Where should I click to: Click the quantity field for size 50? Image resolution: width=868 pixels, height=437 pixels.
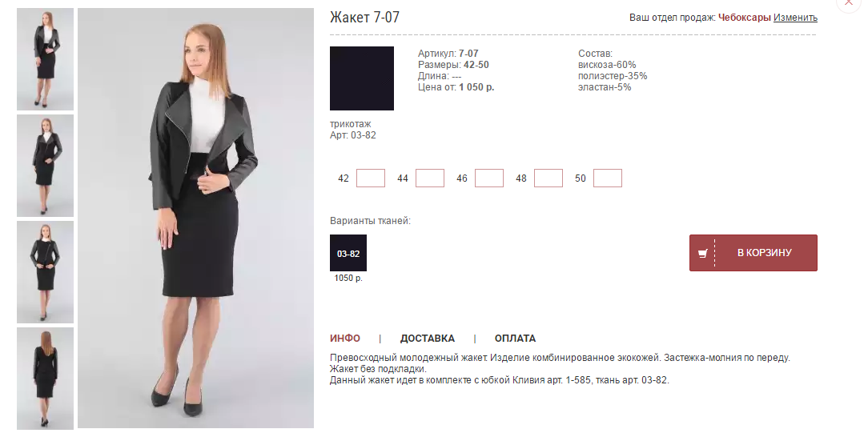click(x=607, y=178)
